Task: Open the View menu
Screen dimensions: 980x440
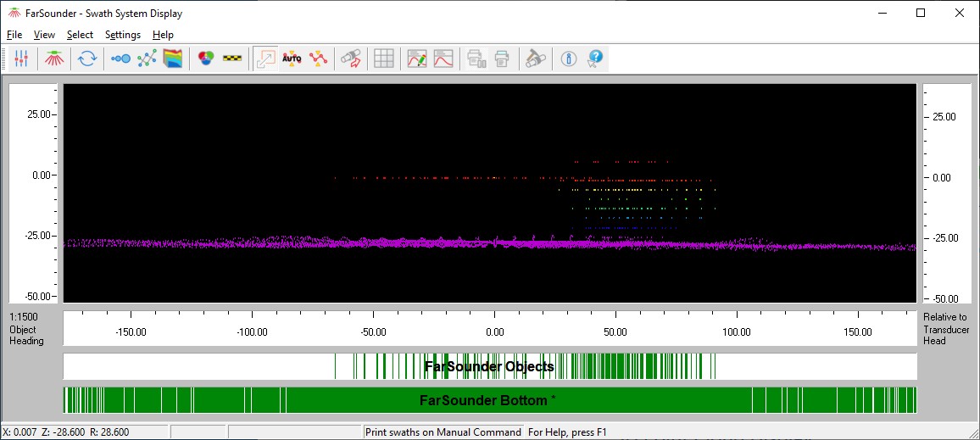Action: coord(44,35)
